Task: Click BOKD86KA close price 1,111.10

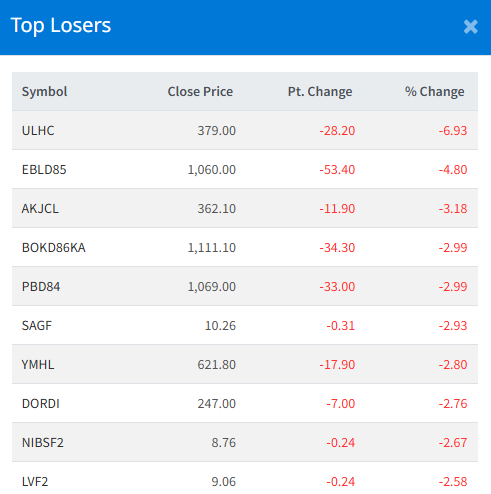Action: click(x=212, y=248)
